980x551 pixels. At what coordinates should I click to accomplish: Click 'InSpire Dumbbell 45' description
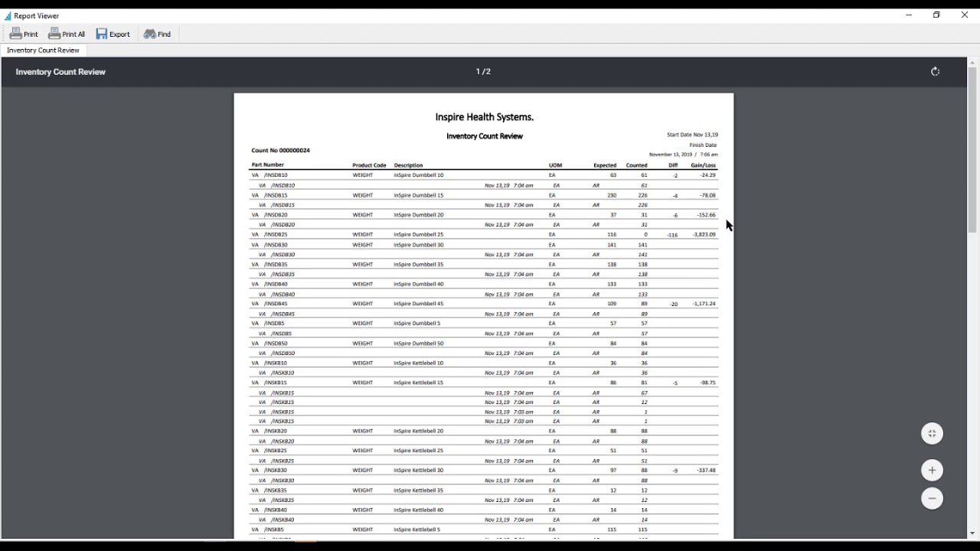point(419,304)
